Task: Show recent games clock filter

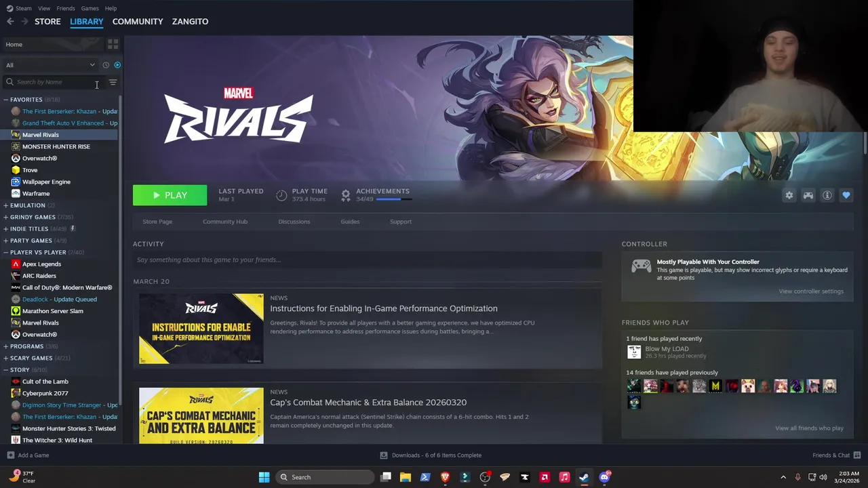Action: click(106, 65)
